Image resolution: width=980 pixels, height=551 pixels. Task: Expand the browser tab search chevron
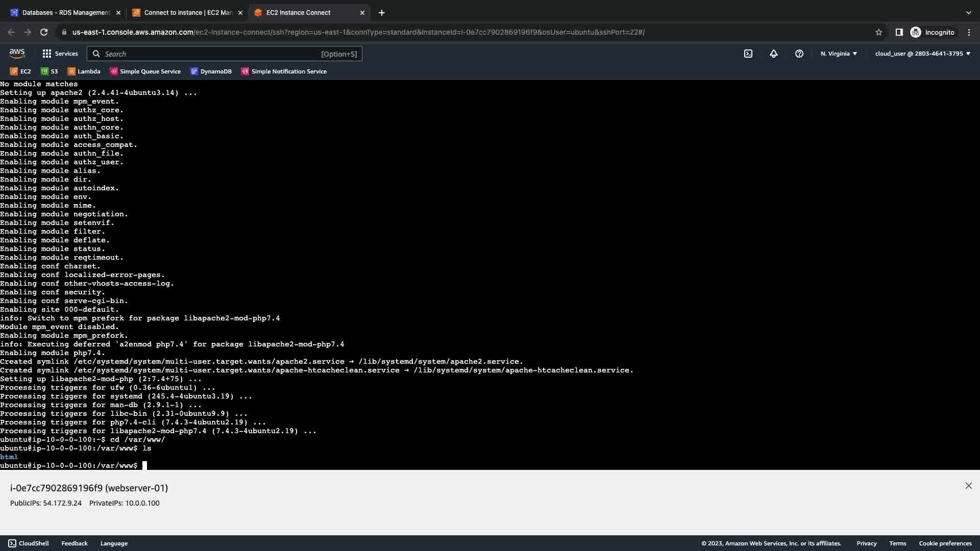(x=968, y=13)
